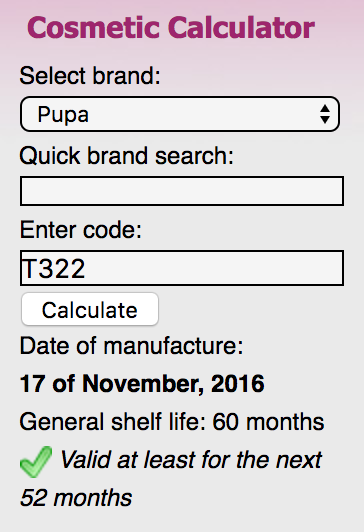The height and width of the screenshot is (532, 364).
Task: Click the 'General shelf life' text line
Action: (x=172, y=422)
